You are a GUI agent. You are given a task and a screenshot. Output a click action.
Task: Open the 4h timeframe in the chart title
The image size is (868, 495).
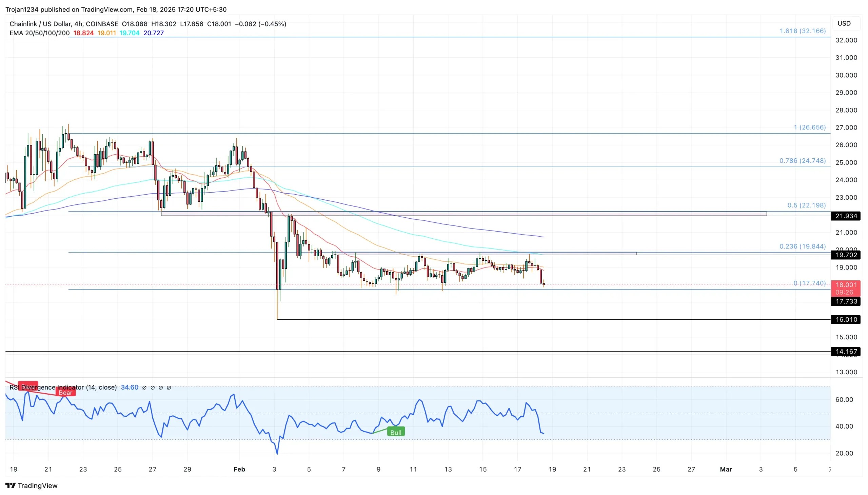coord(80,24)
